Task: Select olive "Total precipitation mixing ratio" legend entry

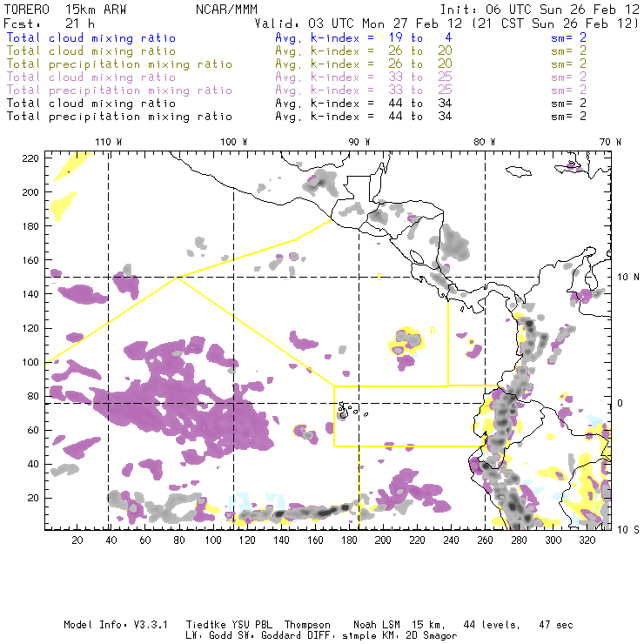Action: (x=119, y=64)
